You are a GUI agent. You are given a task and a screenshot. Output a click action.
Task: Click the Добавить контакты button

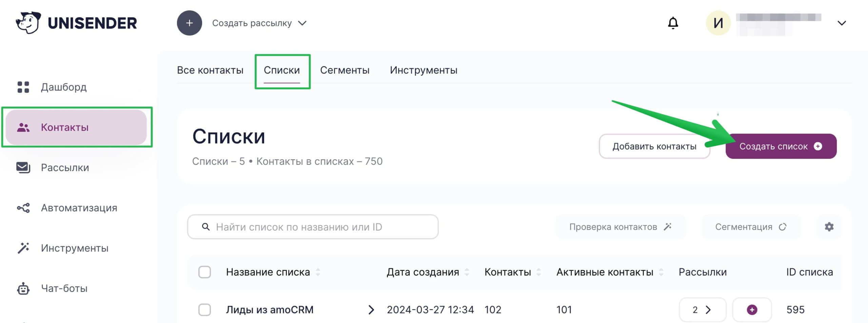654,146
